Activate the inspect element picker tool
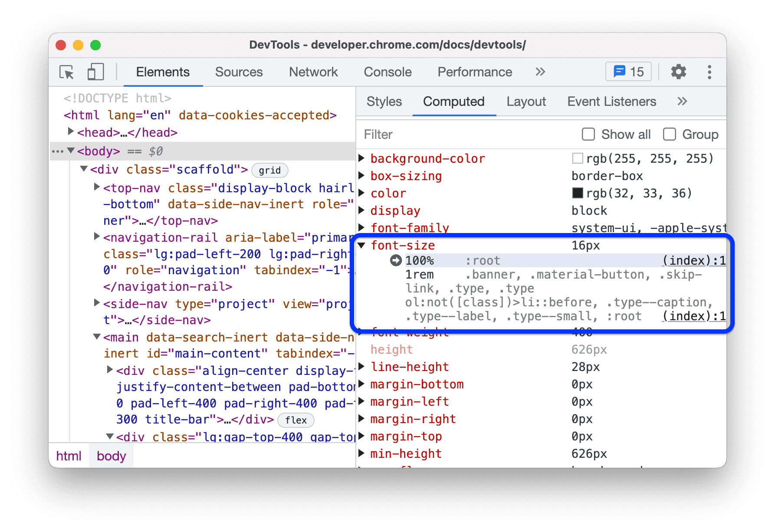The height and width of the screenshot is (532, 775). coord(67,72)
